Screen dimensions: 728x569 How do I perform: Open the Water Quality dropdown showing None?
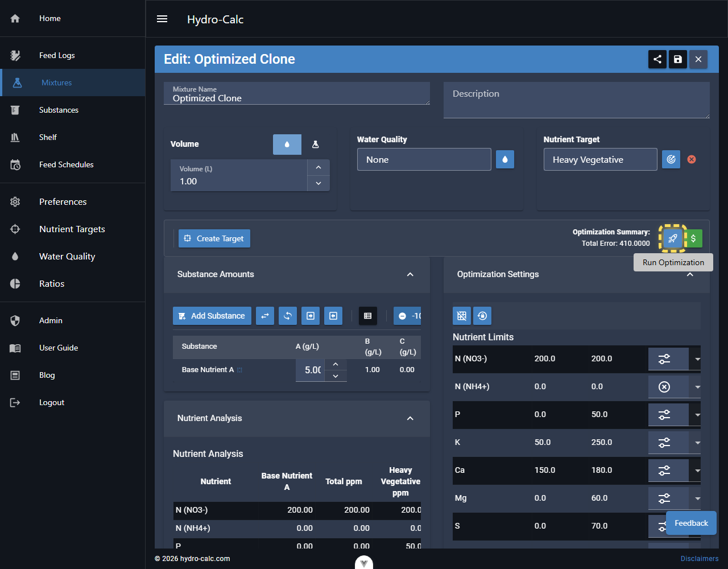pos(424,159)
